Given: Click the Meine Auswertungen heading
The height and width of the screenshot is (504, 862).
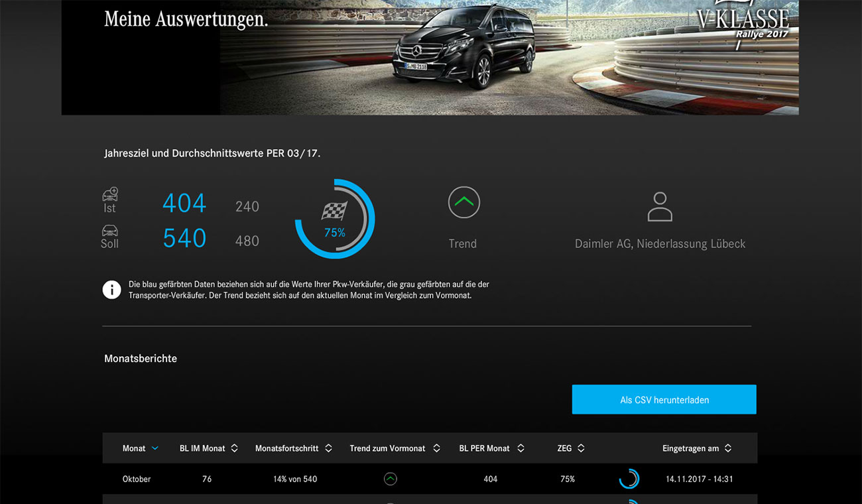Looking at the screenshot, I should (x=186, y=19).
